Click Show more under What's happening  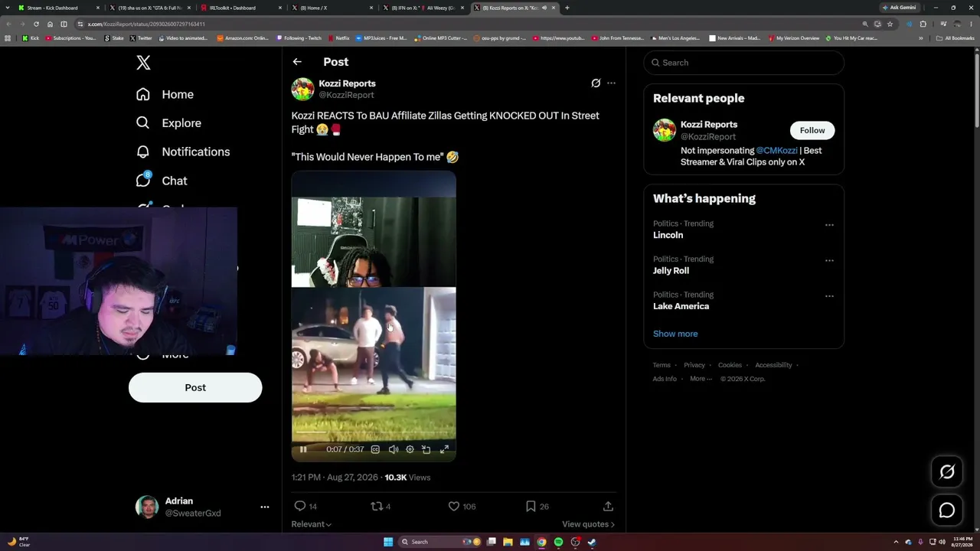tap(675, 334)
